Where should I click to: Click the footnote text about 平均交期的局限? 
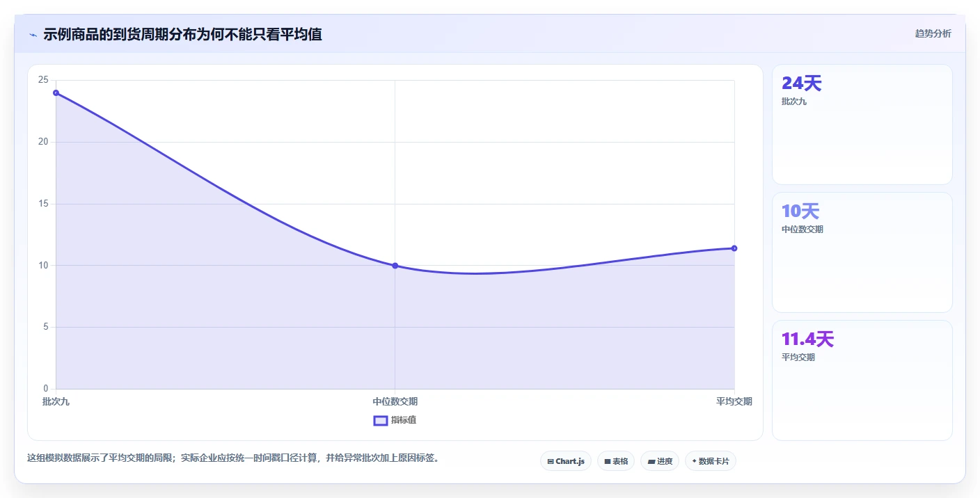point(232,458)
